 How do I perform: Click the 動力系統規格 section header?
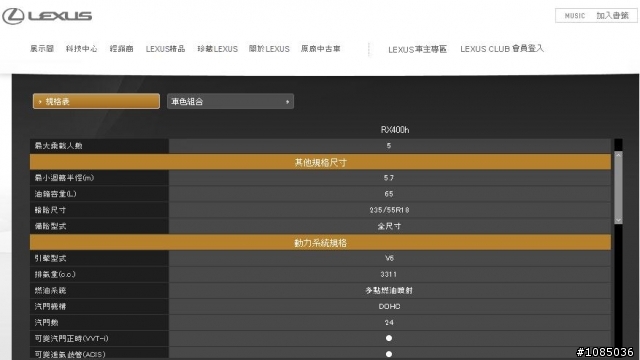click(x=320, y=243)
